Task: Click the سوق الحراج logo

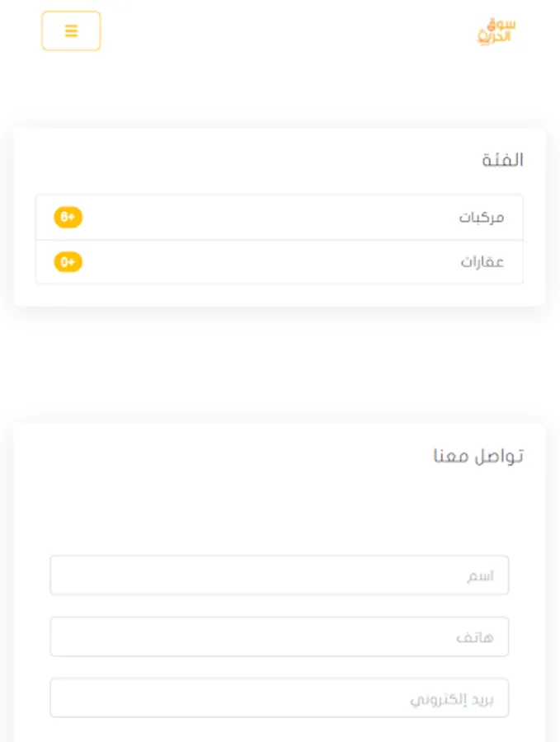Action: [x=496, y=31]
